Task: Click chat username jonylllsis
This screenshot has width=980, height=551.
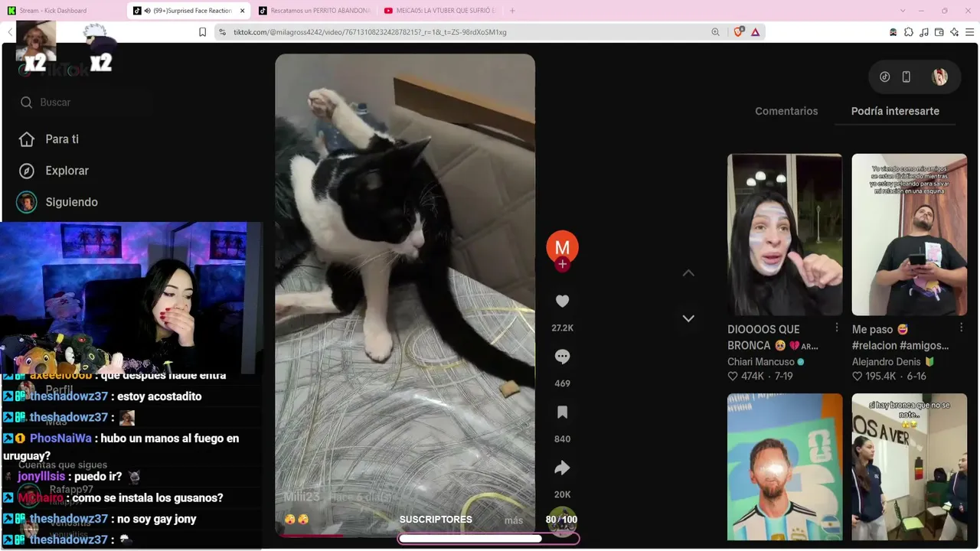Action: [x=43, y=477]
